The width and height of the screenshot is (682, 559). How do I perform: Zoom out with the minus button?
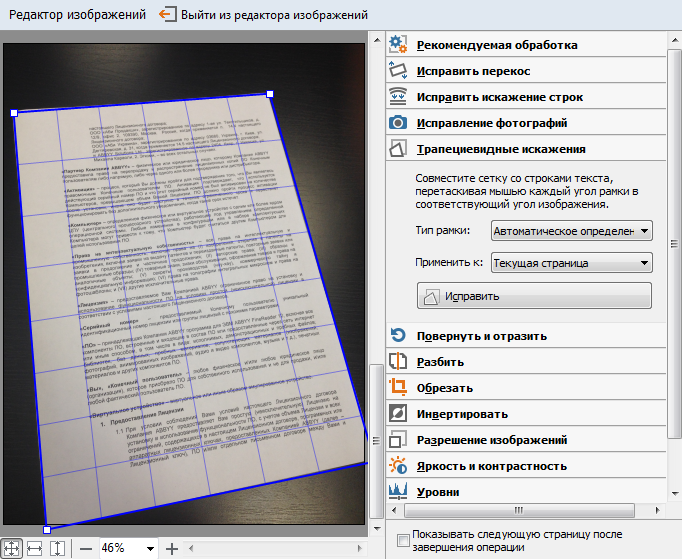tap(86, 548)
